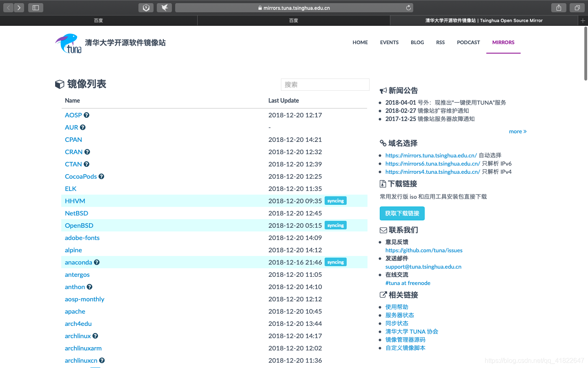Click help icon next to archlinuxcn
Screen dimensions: 588x368
click(x=102, y=361)
